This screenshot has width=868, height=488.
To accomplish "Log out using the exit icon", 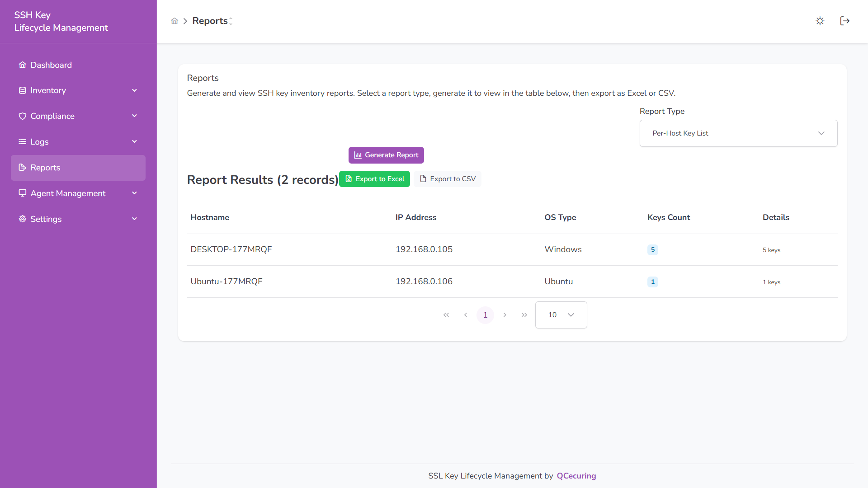I will (x=844, y=21).
